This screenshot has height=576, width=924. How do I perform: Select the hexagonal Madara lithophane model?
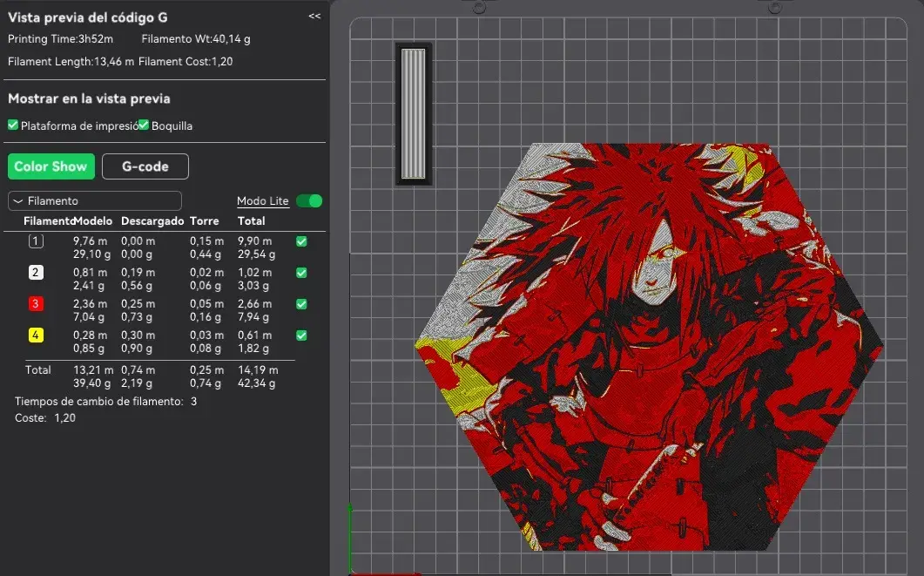pos(688,349)
